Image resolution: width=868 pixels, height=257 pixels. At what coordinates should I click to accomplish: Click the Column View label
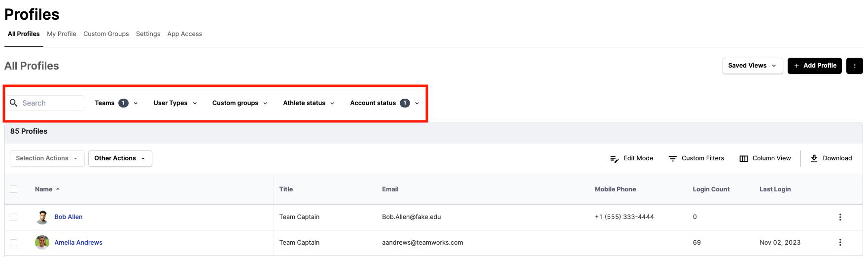[x=771, y=158]
